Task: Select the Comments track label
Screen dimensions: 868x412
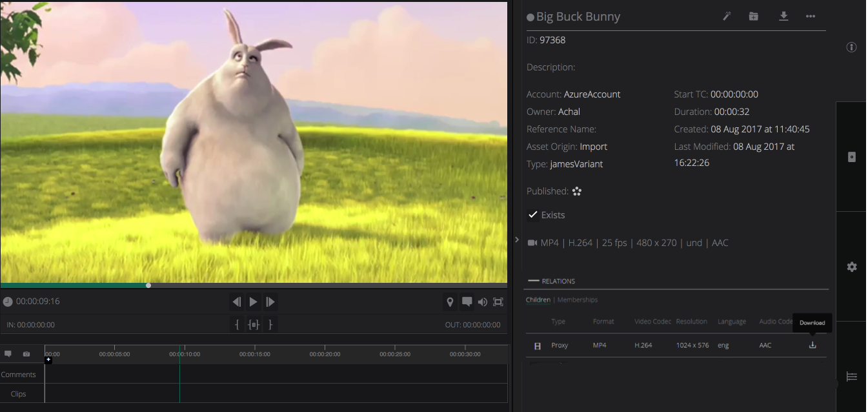Action: [x=19, y=375]
